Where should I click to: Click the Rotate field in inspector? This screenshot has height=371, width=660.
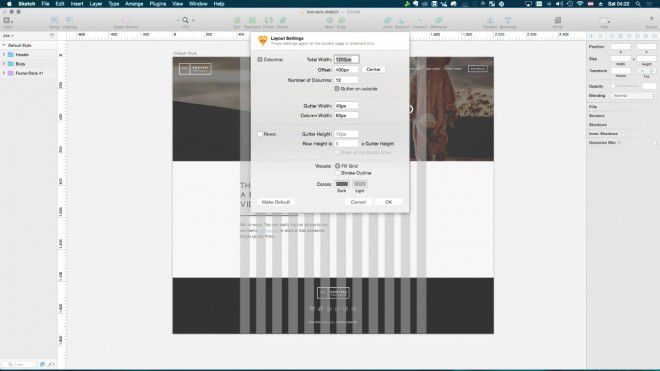tap(621, 70)
